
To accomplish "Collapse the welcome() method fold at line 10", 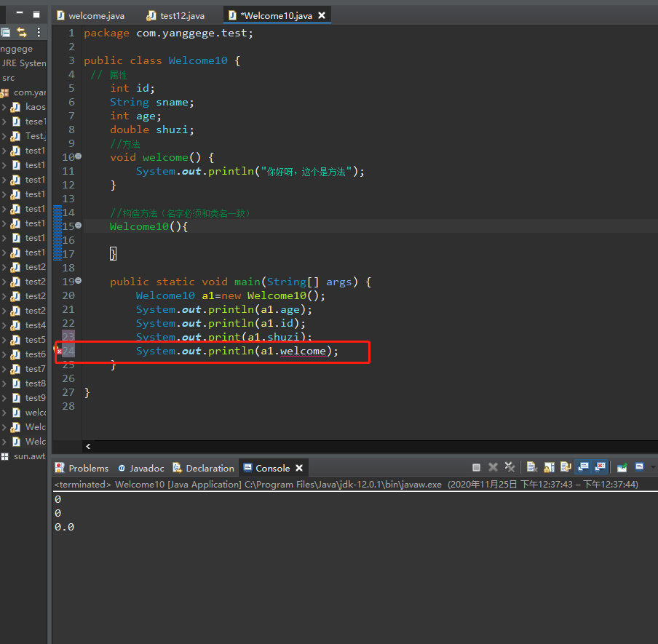I will tap(79, 156).
